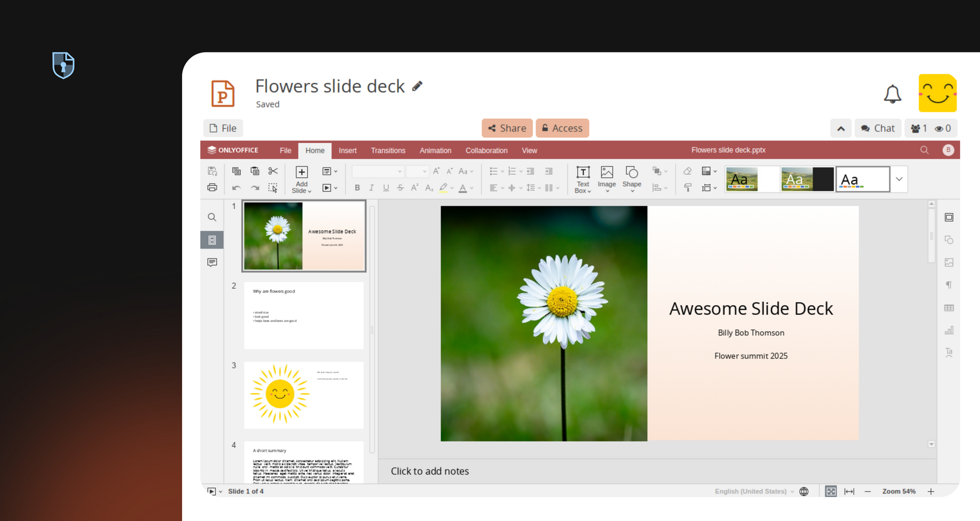980x521 pixels.
Task: Open the Shape tool
Action: pyautogui.click(x=631, y=173)
